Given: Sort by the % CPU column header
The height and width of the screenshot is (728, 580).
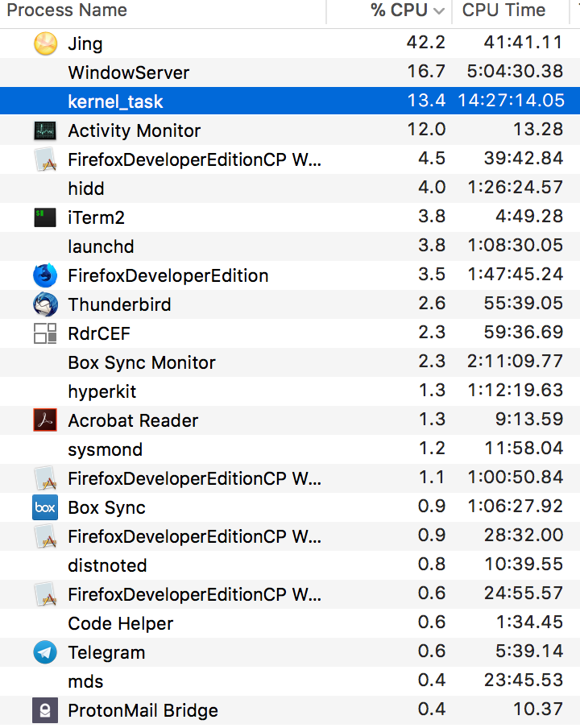Looking at the screenshot, I should pyautogui.click(x=399, y=10).
